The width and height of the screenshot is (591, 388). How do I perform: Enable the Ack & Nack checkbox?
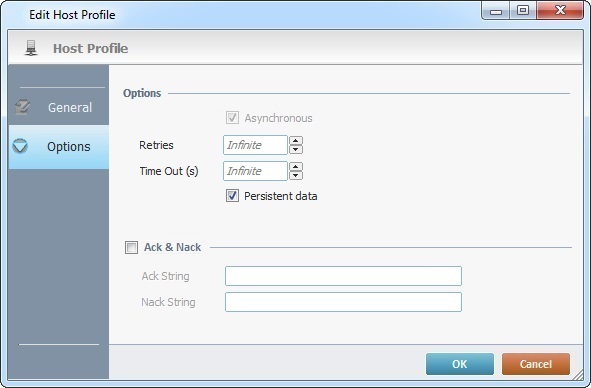pos(131,247)
